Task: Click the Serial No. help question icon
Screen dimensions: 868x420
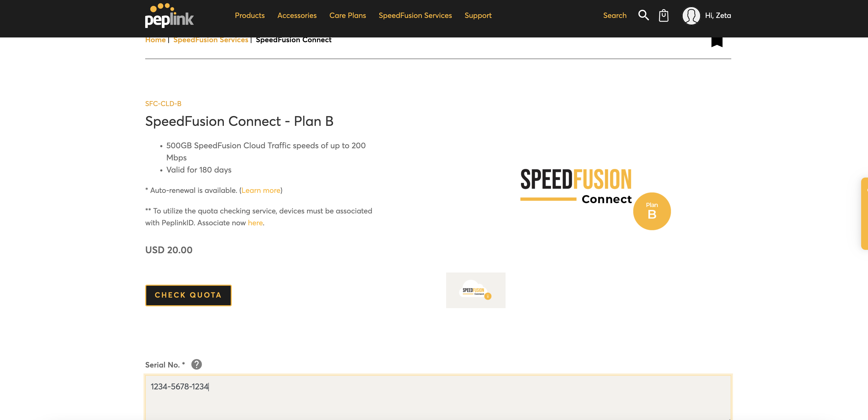Action: coord(196,364)
